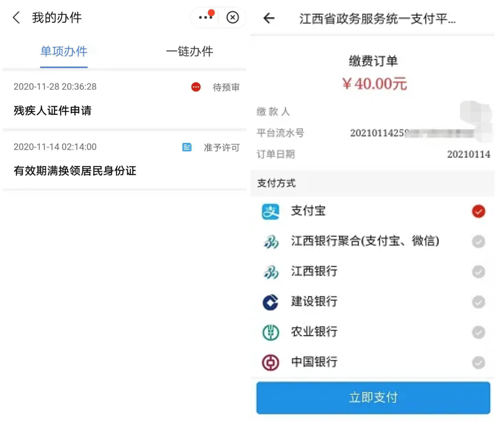Close the mini program with the circled X

point(233,17)
